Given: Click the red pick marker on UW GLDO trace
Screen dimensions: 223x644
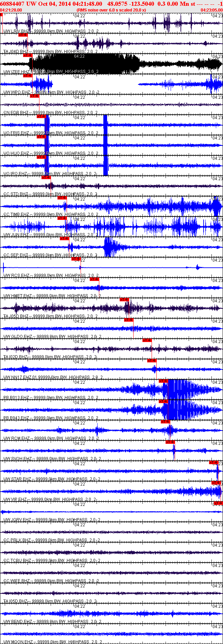Looking at the screenshot, I should point(129,320).
